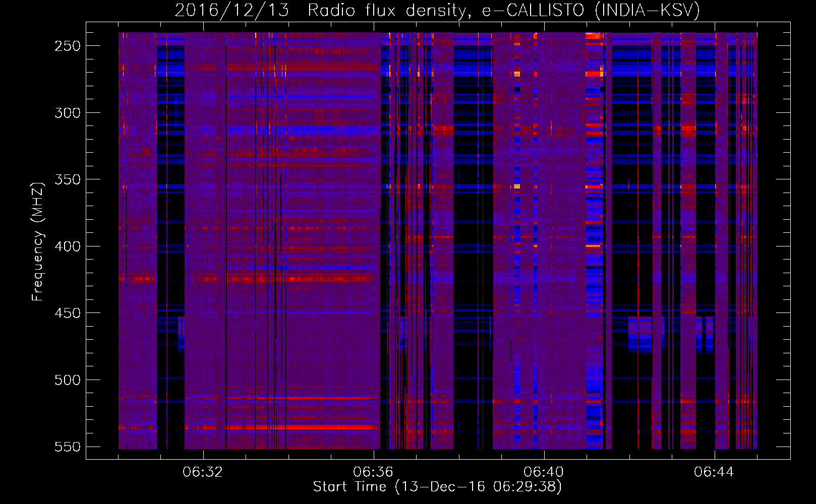The height and width of the screenshot is (504, 816).
Task: Click the 06:44 time tick label
Action: point(714,472)
